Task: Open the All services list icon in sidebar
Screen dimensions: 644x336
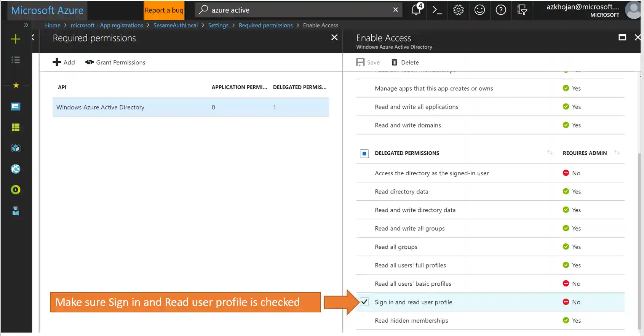Action: click(x=16, y=60)
